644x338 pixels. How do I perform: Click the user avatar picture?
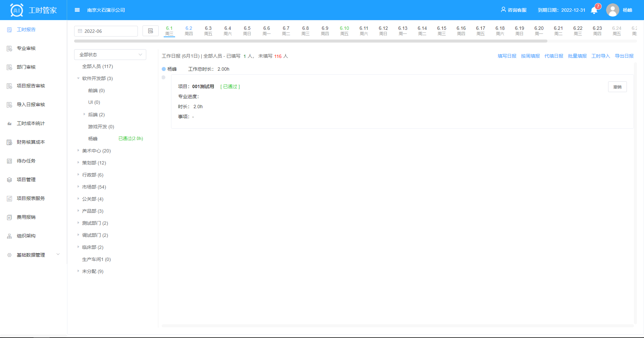(x=612, y=10)
